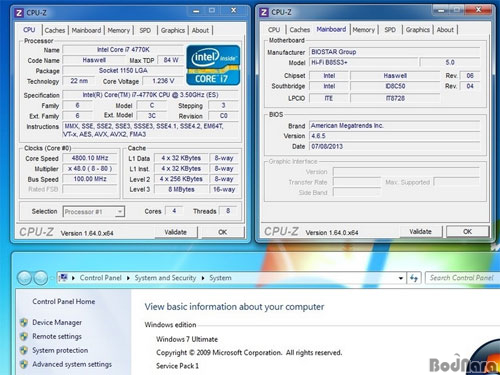
Task: Open the Processor #1 selection dropdown
Action: [119, 212]
